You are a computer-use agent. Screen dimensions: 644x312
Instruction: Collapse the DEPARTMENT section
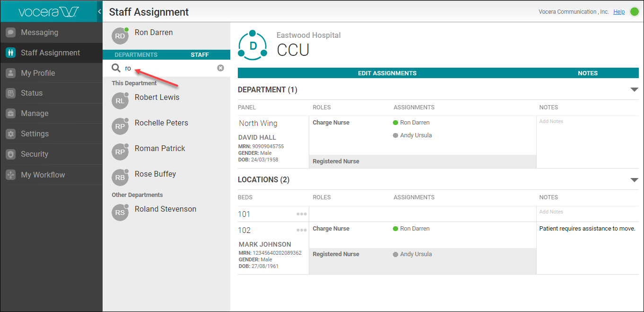pos(634,90)
